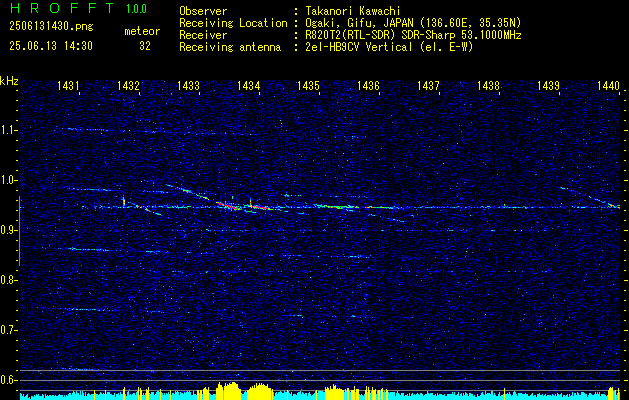
Task: Click the meteor count 32
Action: pyautogui.click(x=145, y=46)
